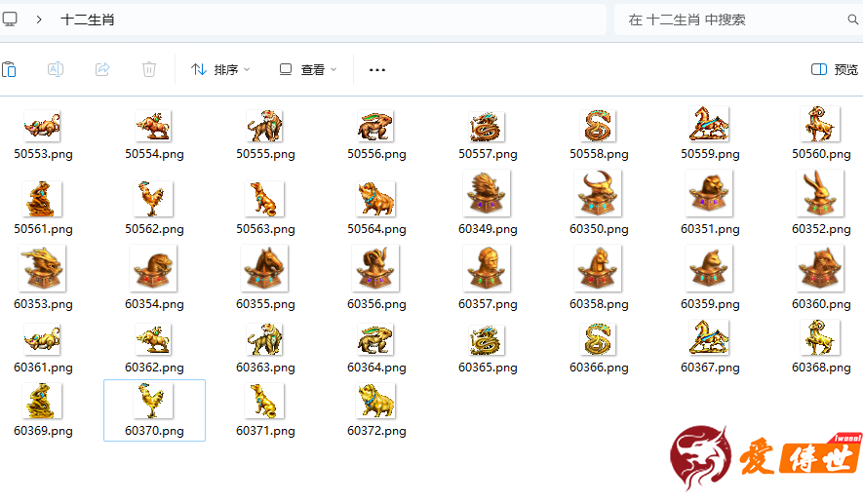863x504 pixels.
Task: Click the search magnifier icon
Action: click(x=852, y=19)
